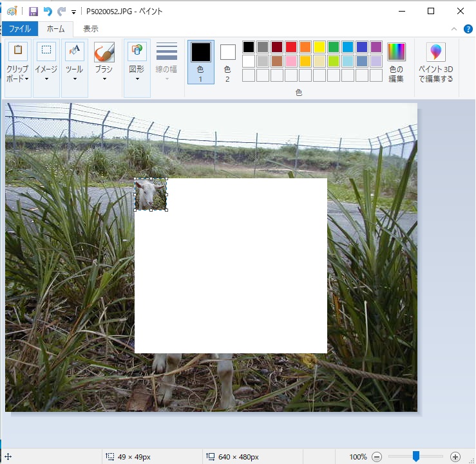Screen dimensions: 476x464
Task: Expand the ブラシ dropdown arrow
Action: tap(104, 79)
